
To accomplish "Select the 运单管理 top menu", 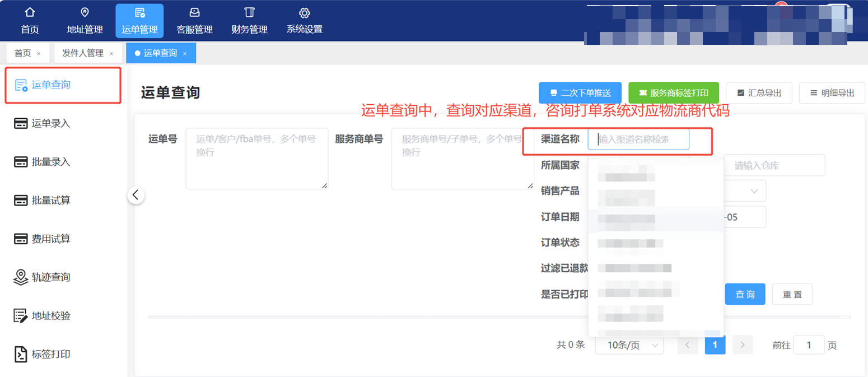I will click(139, 20).
